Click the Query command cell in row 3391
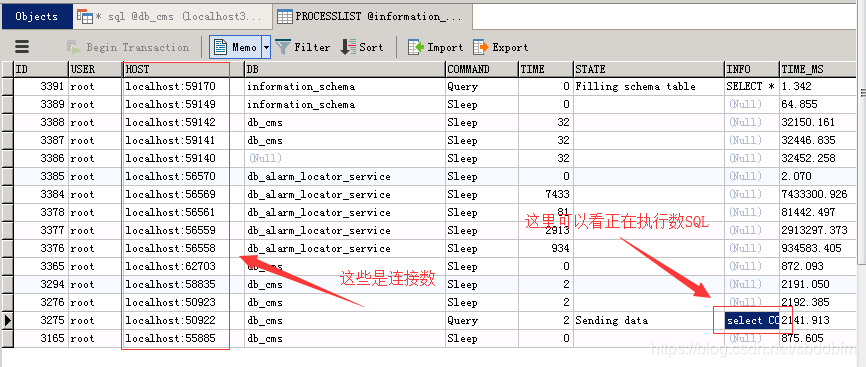 (x=482, y=87)
